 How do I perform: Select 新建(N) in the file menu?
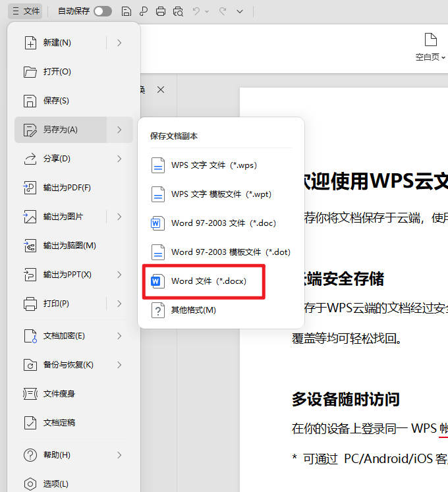[61, 43]
